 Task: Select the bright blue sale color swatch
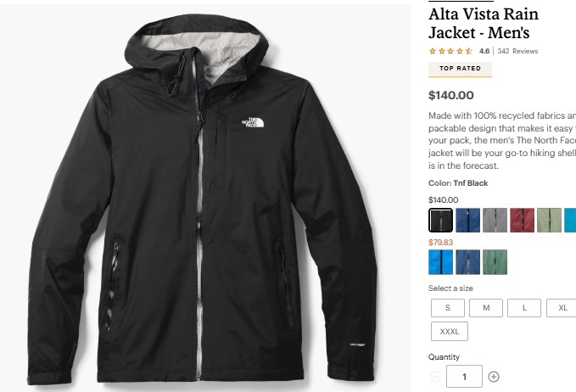[x=440, y=262]
